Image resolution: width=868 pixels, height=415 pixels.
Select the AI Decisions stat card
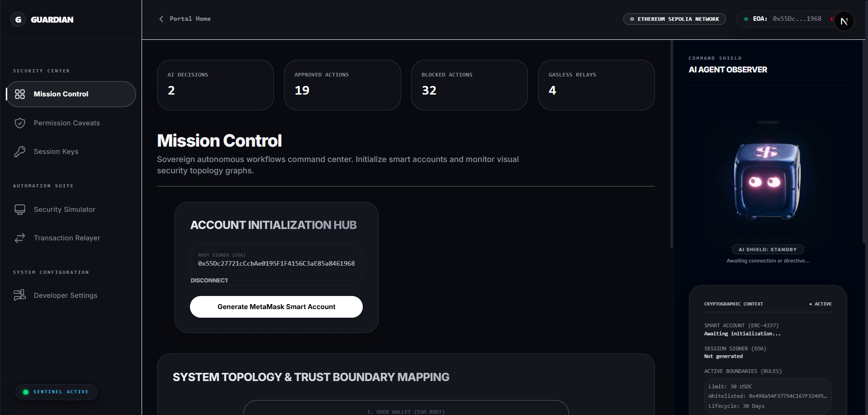(x=215, y=85)
